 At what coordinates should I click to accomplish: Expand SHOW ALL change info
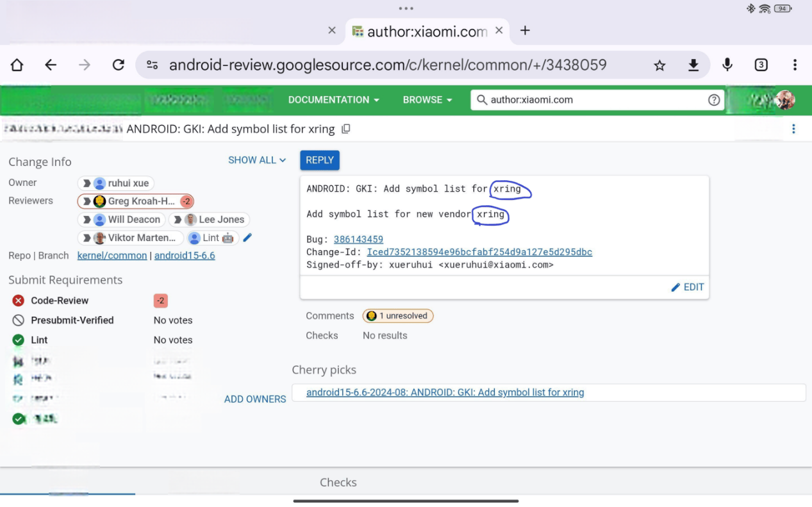(257, 160)
